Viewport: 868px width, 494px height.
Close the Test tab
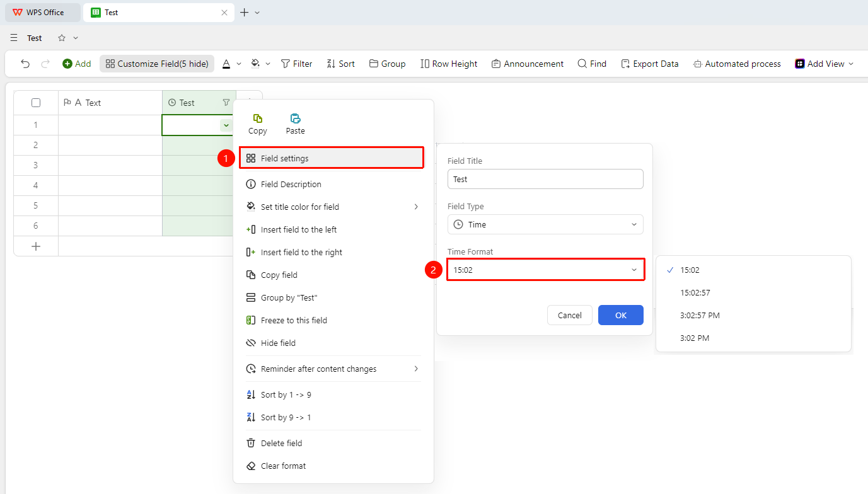point(224,13)
